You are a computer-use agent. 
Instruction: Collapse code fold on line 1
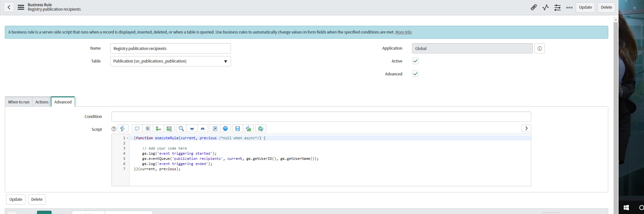[x=128, y=138]
